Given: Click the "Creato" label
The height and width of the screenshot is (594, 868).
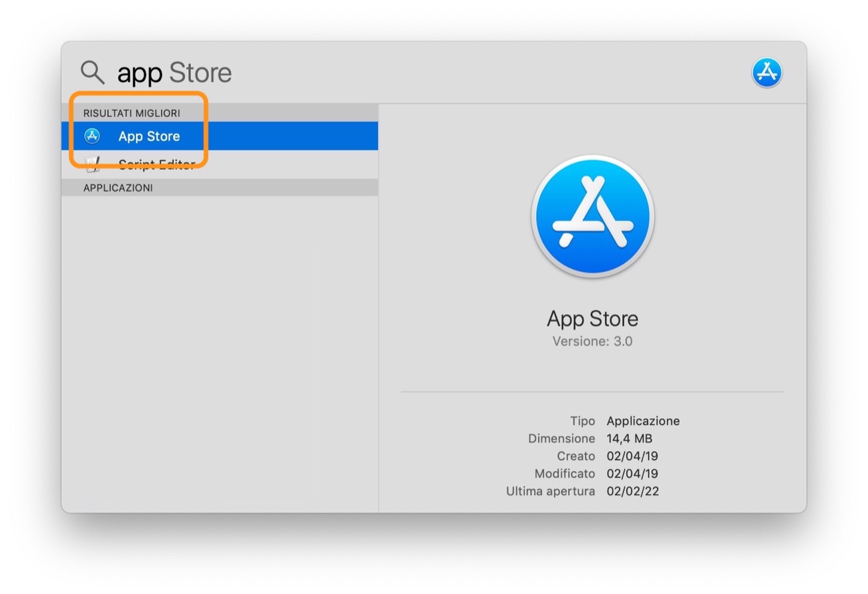Looking at the screenshot, I should click(576, 456).
